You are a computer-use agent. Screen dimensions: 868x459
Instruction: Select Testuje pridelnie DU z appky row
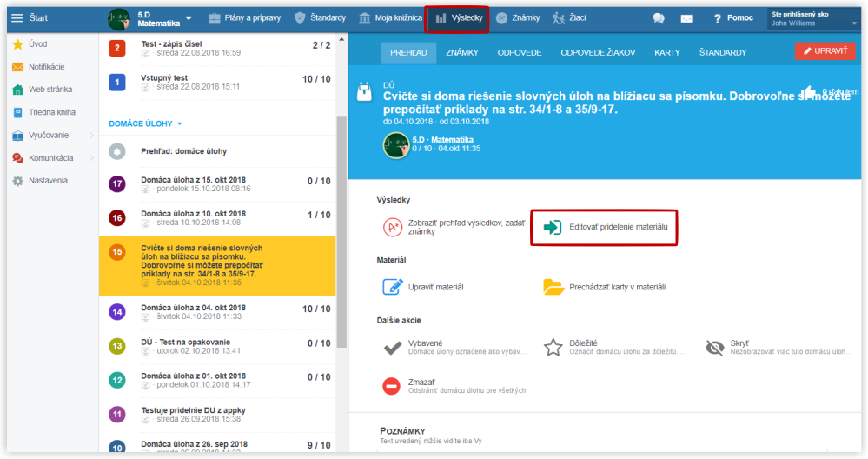pyautogui.click(x=217, y=414)
